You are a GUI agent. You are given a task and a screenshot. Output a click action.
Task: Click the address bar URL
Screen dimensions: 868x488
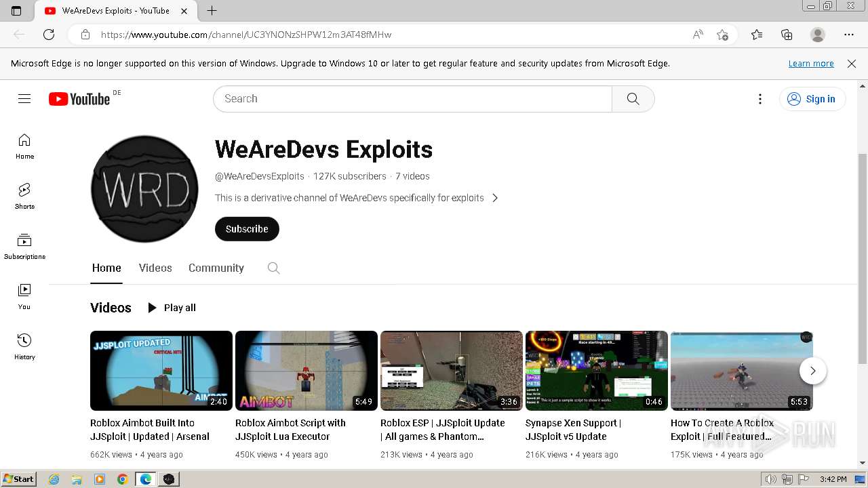pos(246,35)
